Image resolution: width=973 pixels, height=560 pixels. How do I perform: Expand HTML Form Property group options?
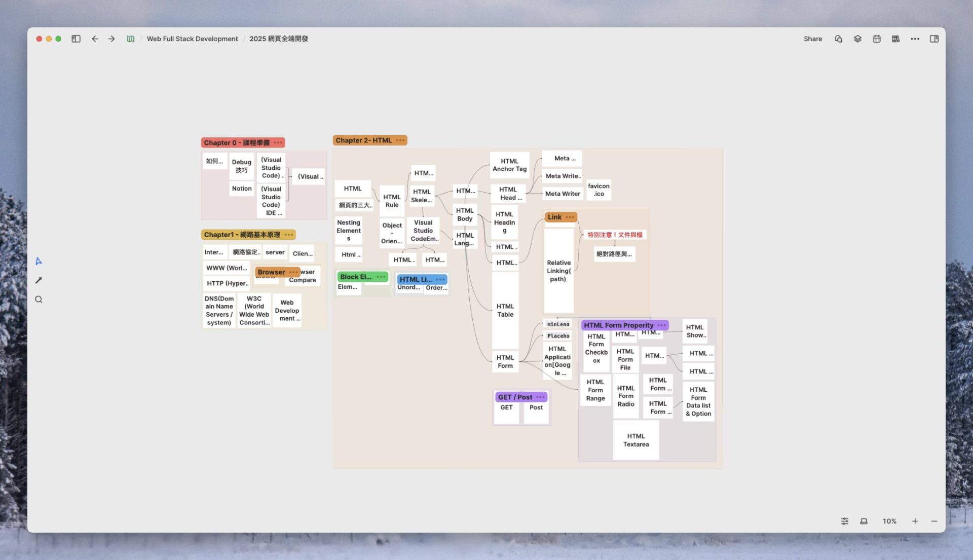pyautogui.click(x=662, y=325)
